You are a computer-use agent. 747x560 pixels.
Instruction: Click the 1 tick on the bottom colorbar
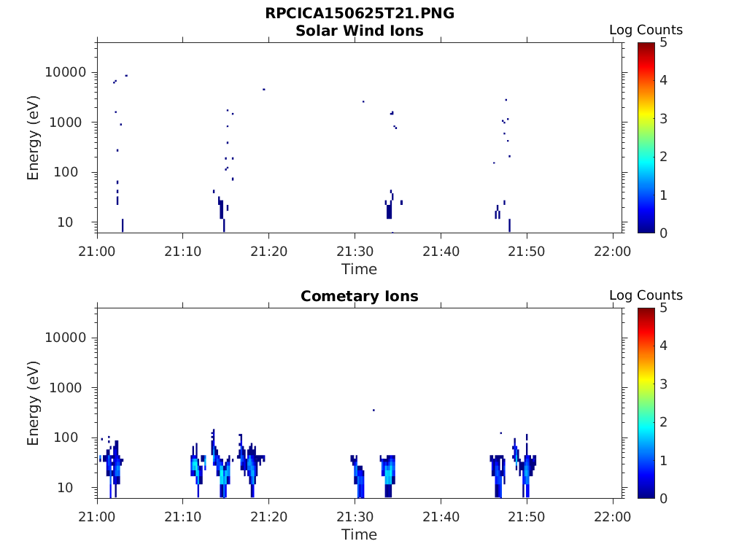click(x=663, y=461)
